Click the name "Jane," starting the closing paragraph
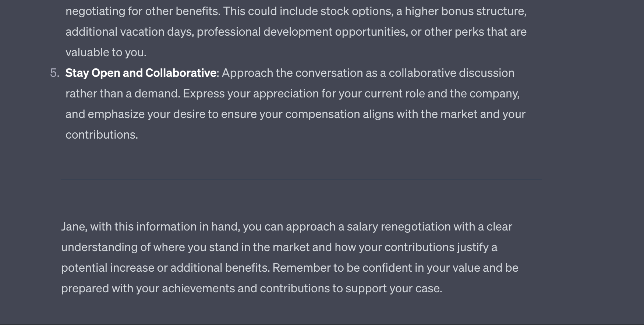Screen dimensions: 644x325 (74, 226)
